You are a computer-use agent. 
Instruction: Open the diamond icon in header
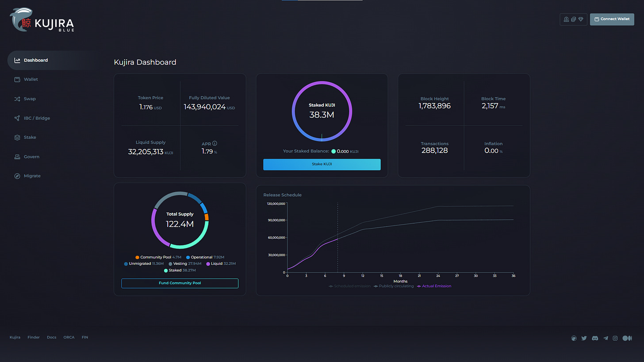coord(581,19)
